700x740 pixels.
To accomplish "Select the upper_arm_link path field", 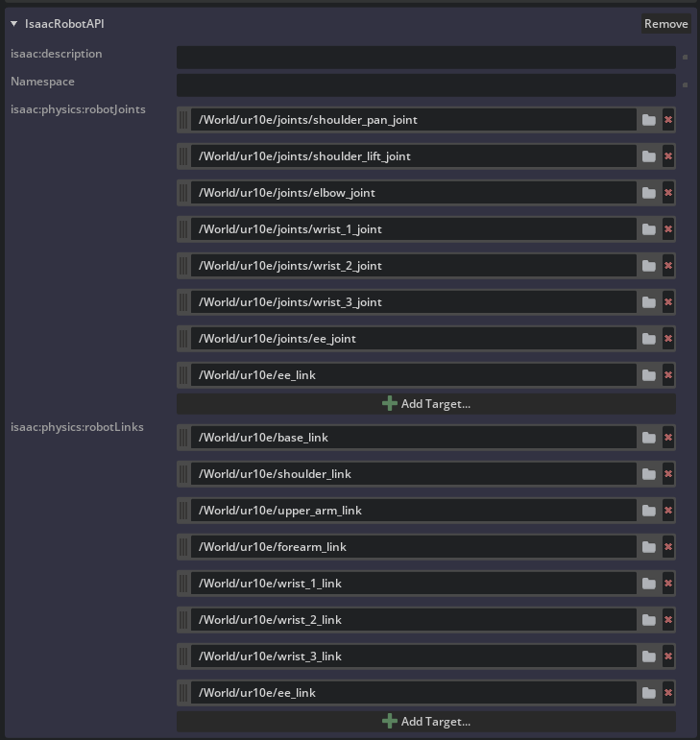I will (x=413, y=511).
